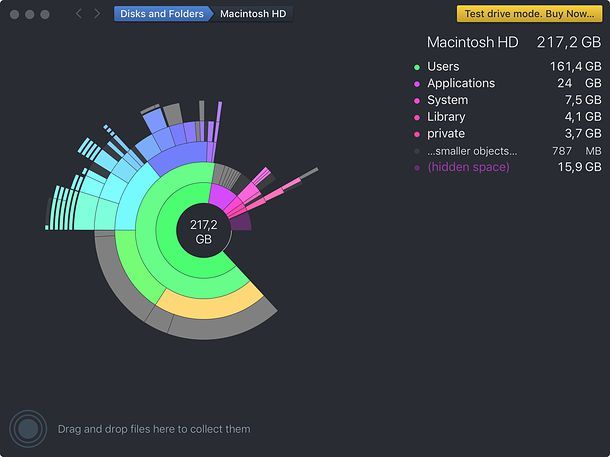Click the purple Applications wedge in chart

point(221,196)
